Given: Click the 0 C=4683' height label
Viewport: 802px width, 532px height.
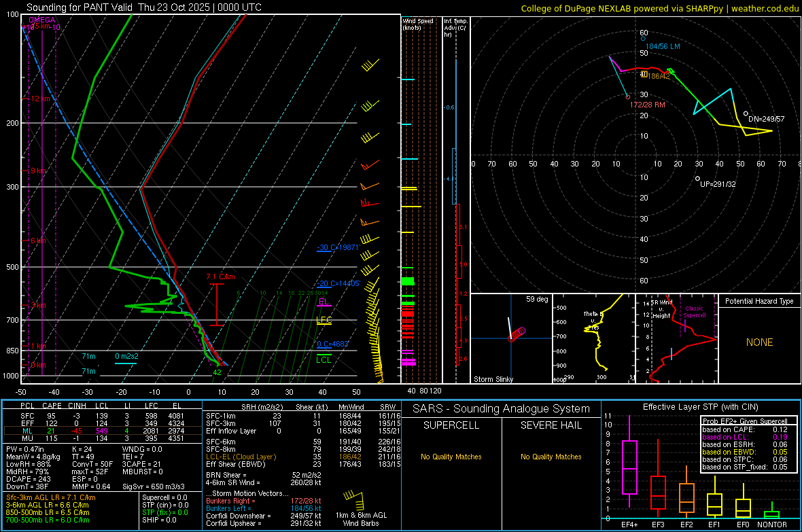Looking at the screenshot, I should (x=332, y=344).
